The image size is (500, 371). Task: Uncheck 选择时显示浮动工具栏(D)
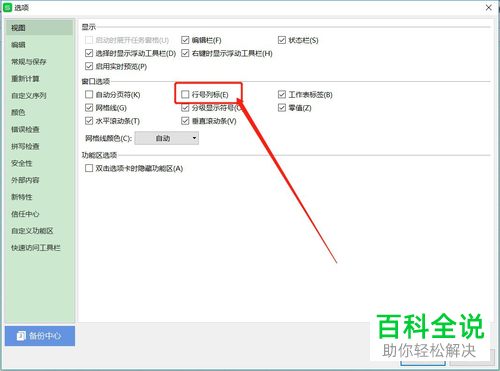click(89, 53)
